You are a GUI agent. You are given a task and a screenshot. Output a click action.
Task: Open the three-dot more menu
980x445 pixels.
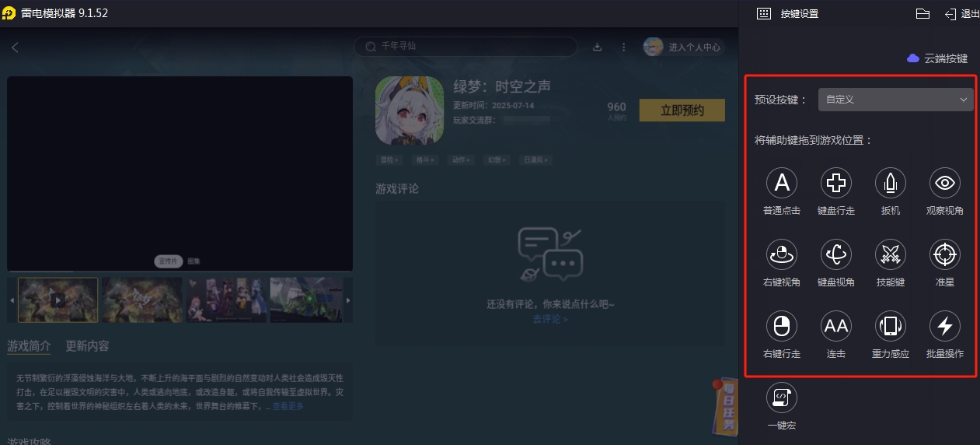623,47
